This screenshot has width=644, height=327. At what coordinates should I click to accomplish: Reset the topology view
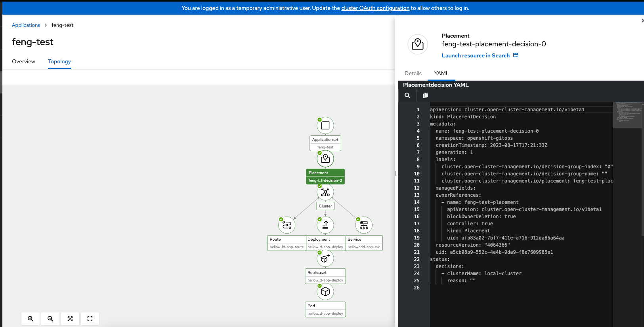[90, 319]
